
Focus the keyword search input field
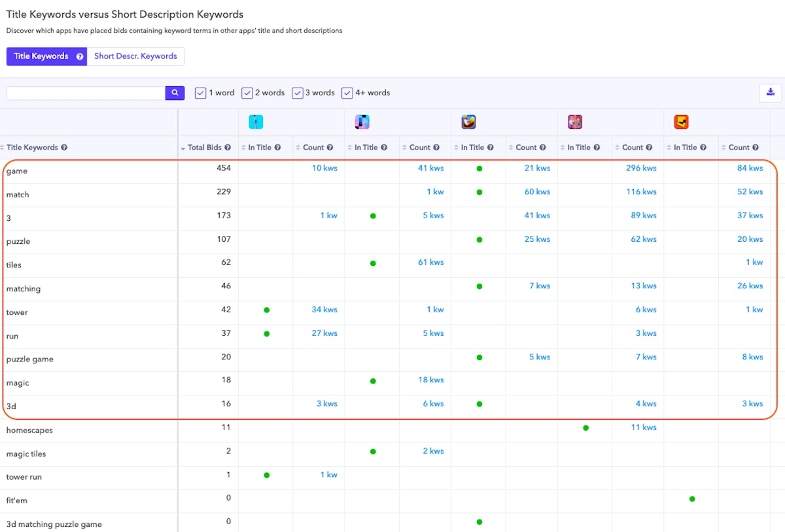tap(86, 93)
